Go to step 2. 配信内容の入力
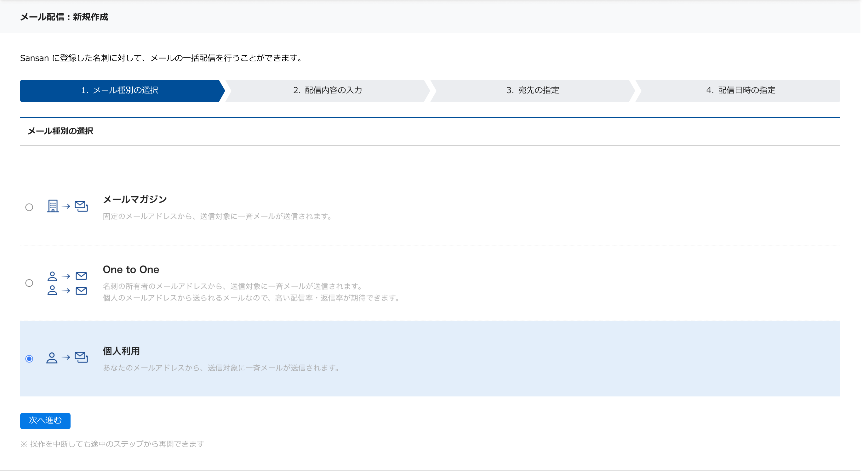 tap(328, 91)
